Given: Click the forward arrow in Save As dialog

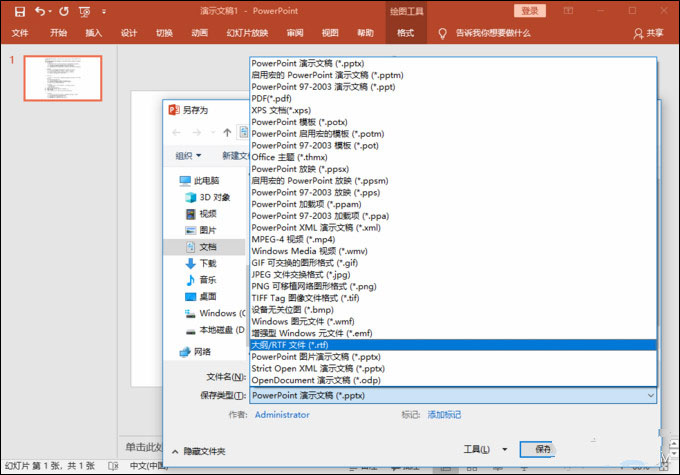Looking at the screenshot, I should coord(197,133).
